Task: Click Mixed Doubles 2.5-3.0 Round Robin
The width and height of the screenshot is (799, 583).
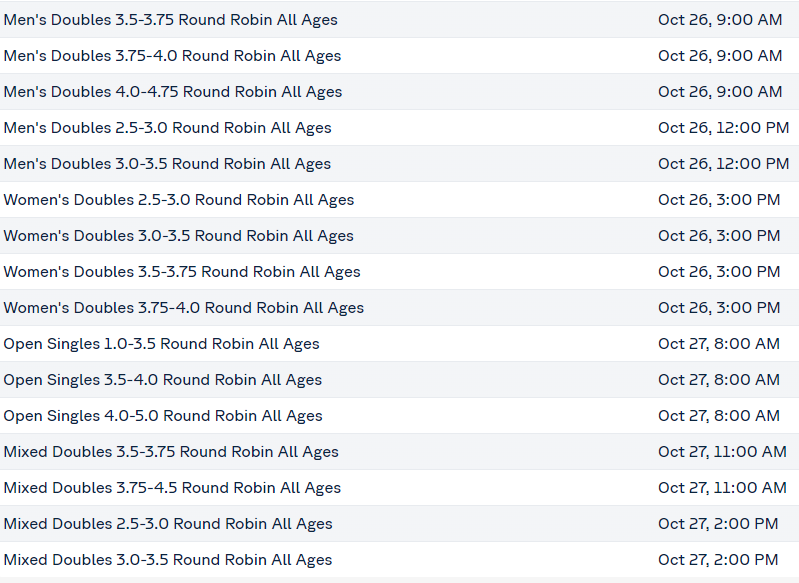Action: pos(168,524)
